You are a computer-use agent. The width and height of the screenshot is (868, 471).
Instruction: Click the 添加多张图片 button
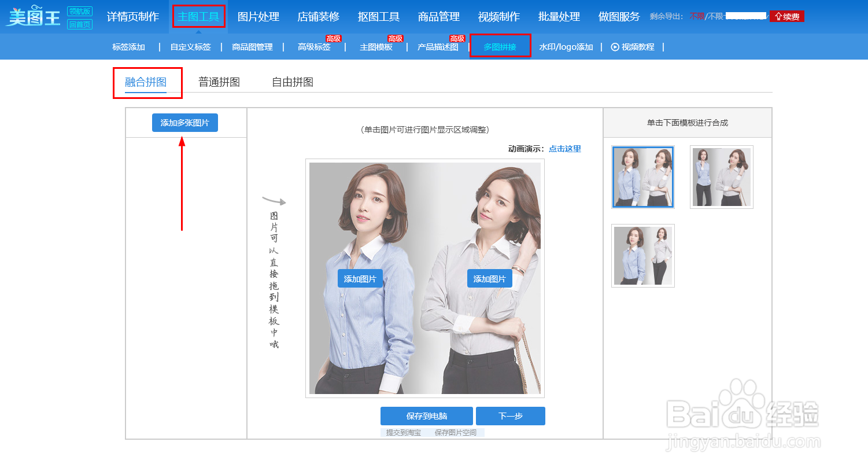[184, 122]
